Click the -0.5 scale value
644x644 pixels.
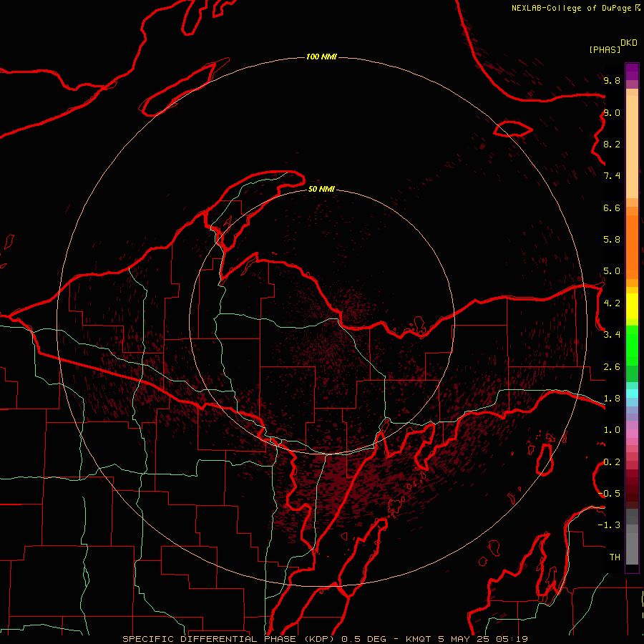coord(609,494)
